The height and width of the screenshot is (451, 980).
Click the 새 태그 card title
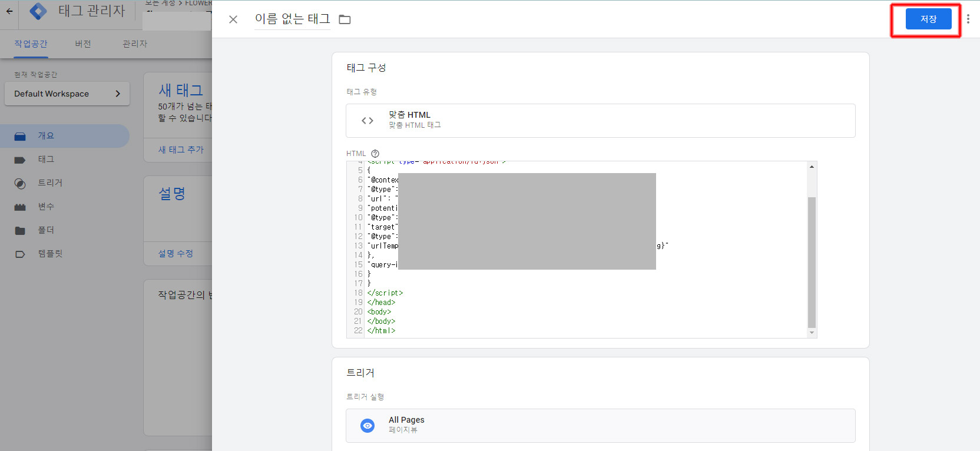[x=181, y=90]
